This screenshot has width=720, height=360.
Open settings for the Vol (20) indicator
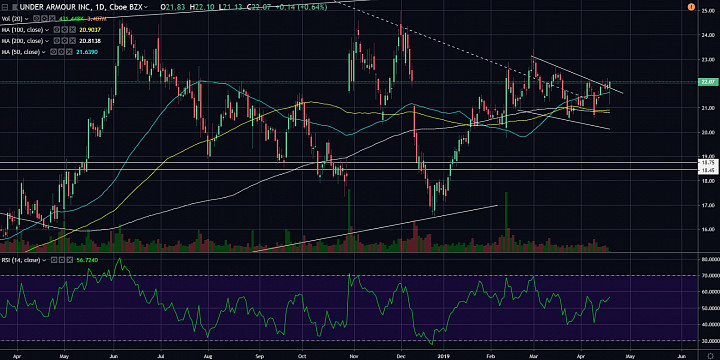tap(44, 18)
